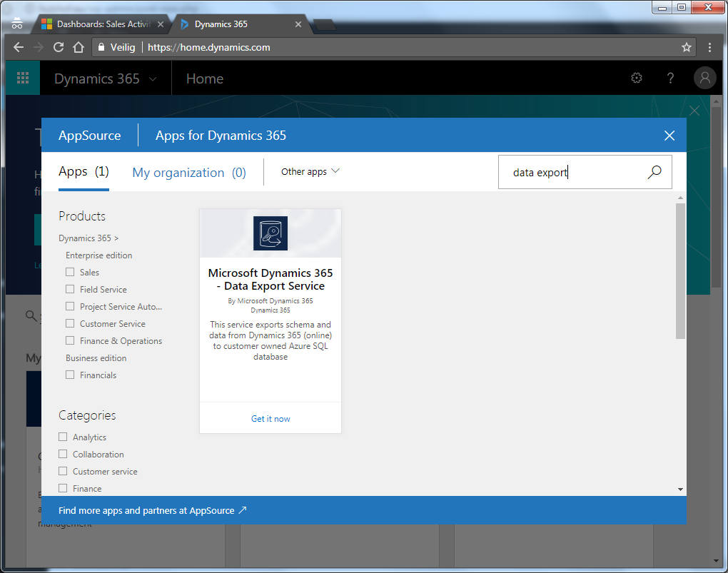728x573 pixels.
Task: Check the Finance category
Action: coord(63,489)
